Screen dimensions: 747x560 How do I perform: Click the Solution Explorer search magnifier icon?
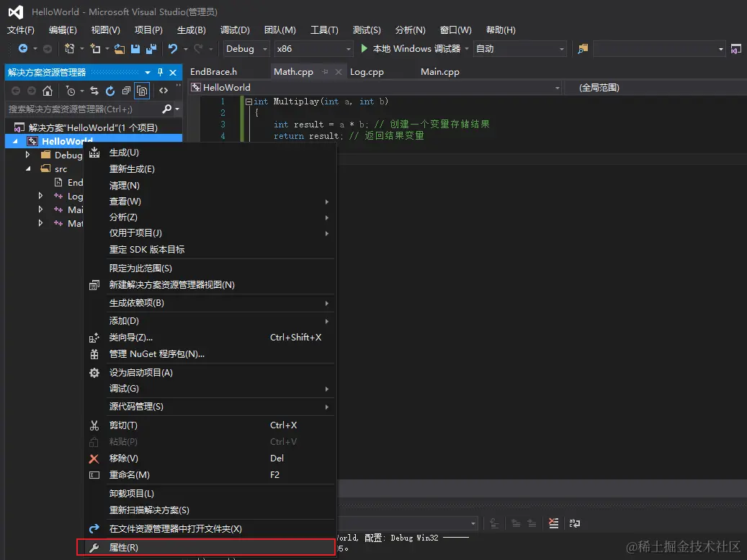(x=166, y=109)
